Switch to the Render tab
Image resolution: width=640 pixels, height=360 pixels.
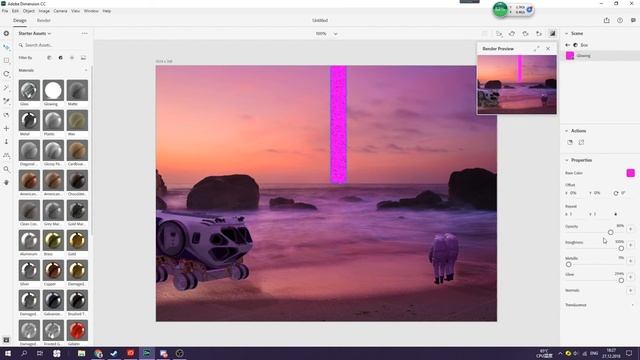pos(44,20)
